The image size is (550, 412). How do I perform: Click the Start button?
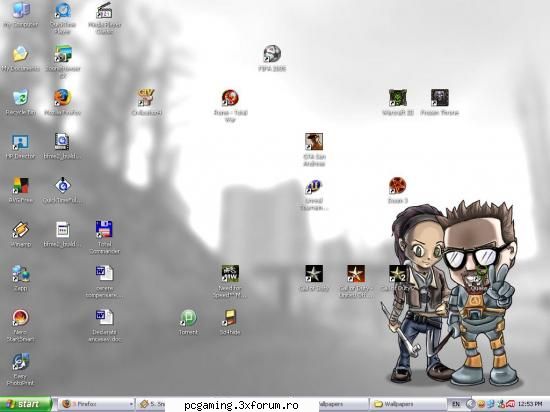25,404
